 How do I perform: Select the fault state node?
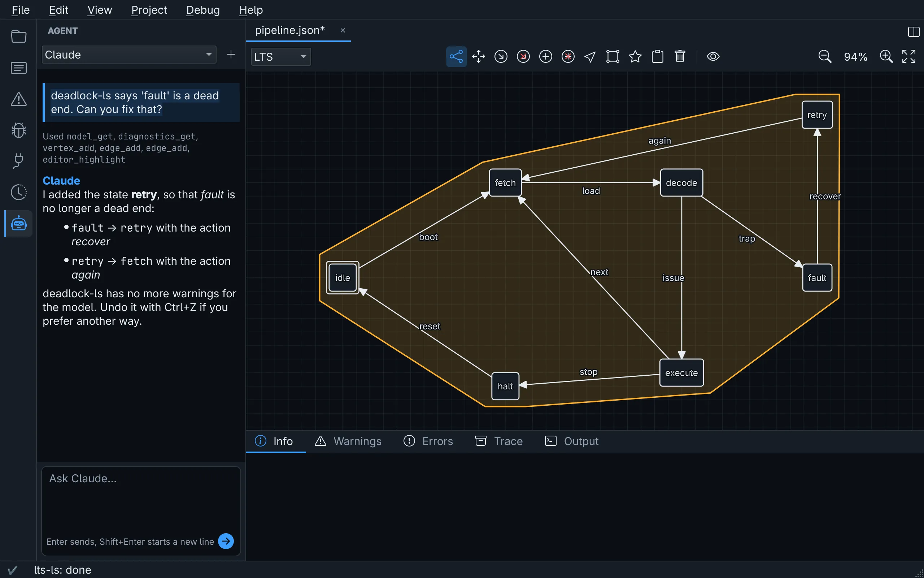[x=817, y=277]
